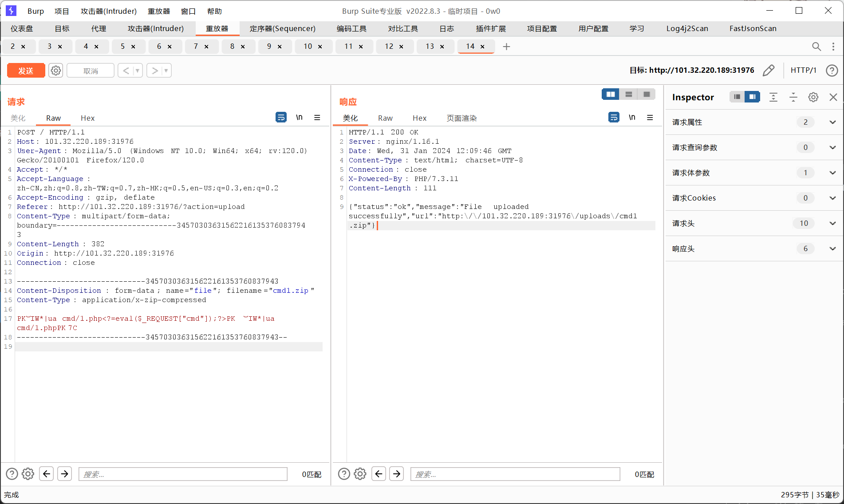This screenshot has height=504, width=844.
Task: Add a new repeater tab with the plus
Action: [506, 46]
